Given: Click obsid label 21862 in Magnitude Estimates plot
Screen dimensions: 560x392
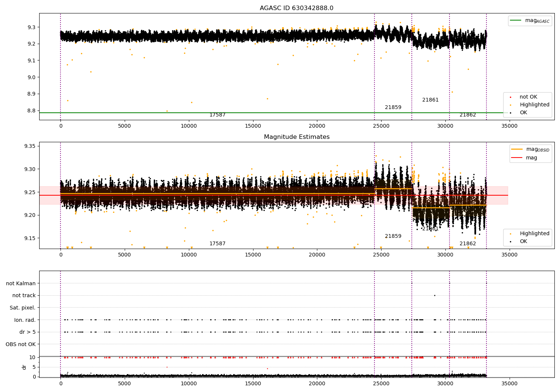Looking at the screenshot, I should tap(468, 244).
